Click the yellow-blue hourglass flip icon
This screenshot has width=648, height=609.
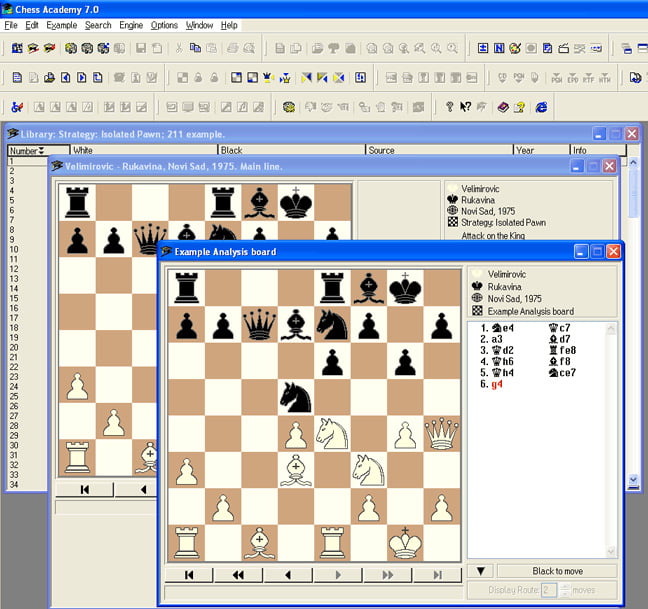tap(338, 77)
